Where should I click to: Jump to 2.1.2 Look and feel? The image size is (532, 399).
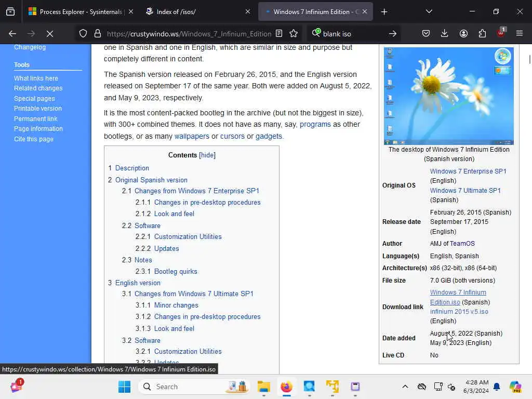(174, 214)
